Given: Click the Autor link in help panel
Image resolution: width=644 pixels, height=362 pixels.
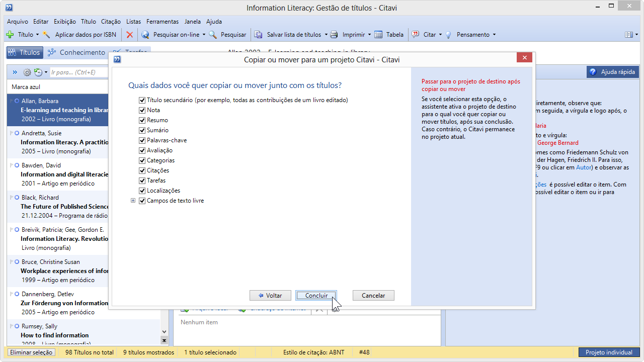Looking at the screenshot, I should pos(583,167).
